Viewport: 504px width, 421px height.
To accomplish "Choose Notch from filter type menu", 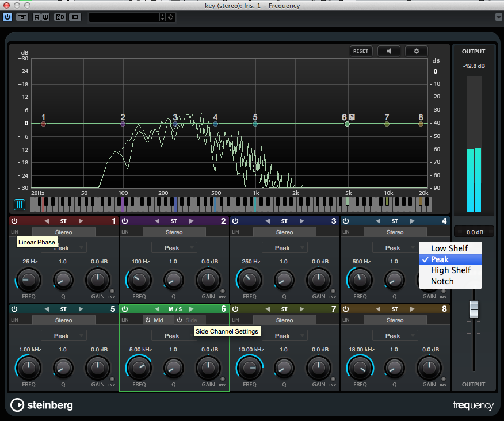I will click(x=450, y=281).
